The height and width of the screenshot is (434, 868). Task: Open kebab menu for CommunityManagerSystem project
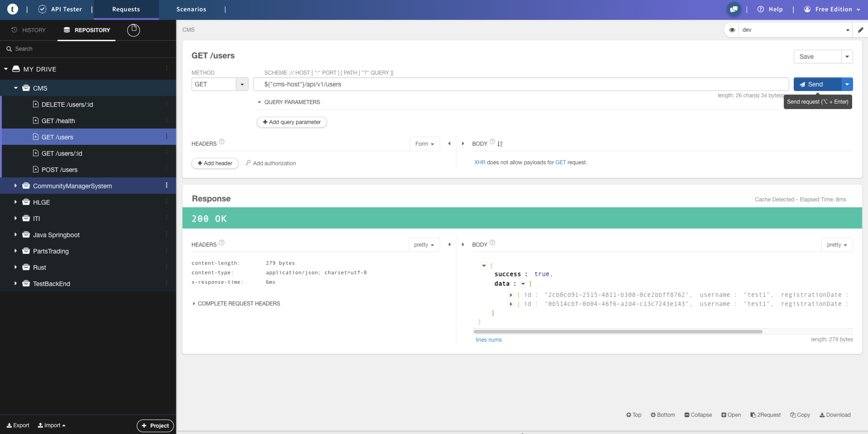click(x=166, y=185)
